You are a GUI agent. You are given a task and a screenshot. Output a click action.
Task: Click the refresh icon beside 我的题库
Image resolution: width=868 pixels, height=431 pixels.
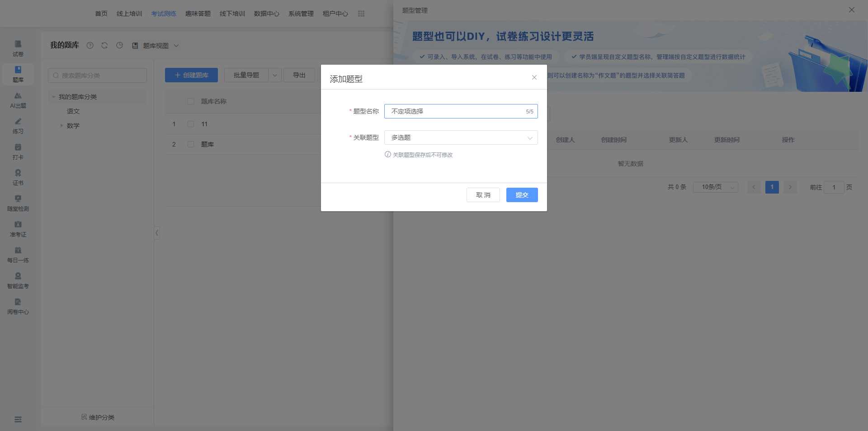pos(104,45)
